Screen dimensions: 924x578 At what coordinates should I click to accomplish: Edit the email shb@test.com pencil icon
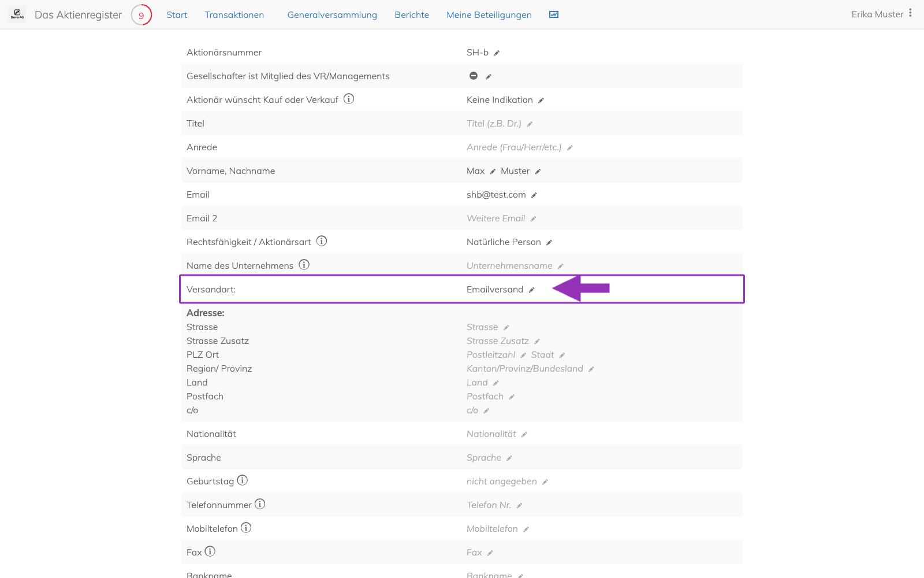click(x=534, y=195)
